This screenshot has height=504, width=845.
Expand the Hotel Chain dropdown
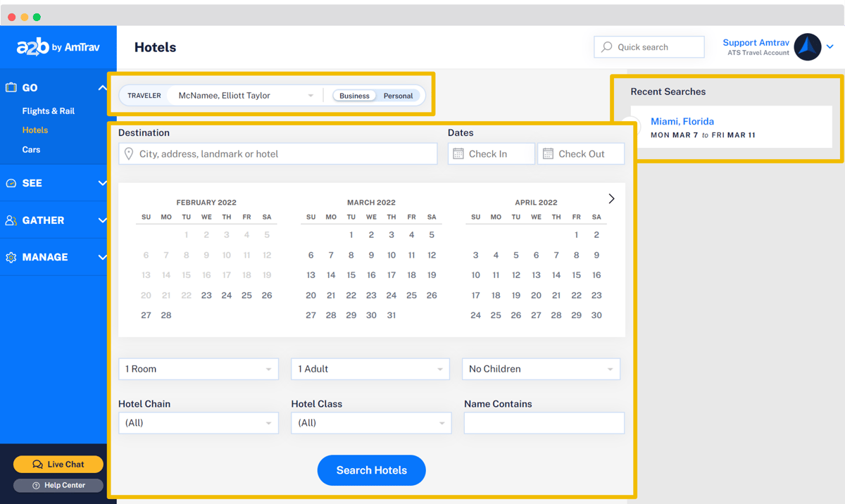(x=198, y=423)
